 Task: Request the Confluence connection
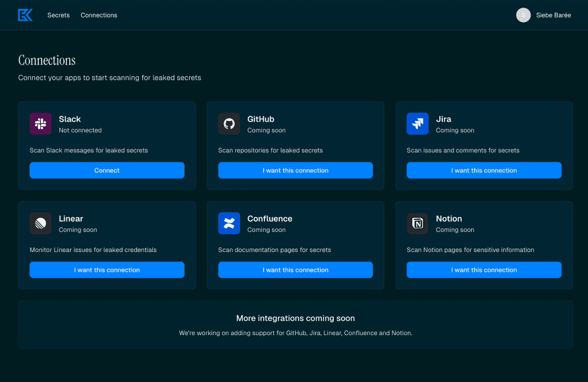[x=295, y=270]
